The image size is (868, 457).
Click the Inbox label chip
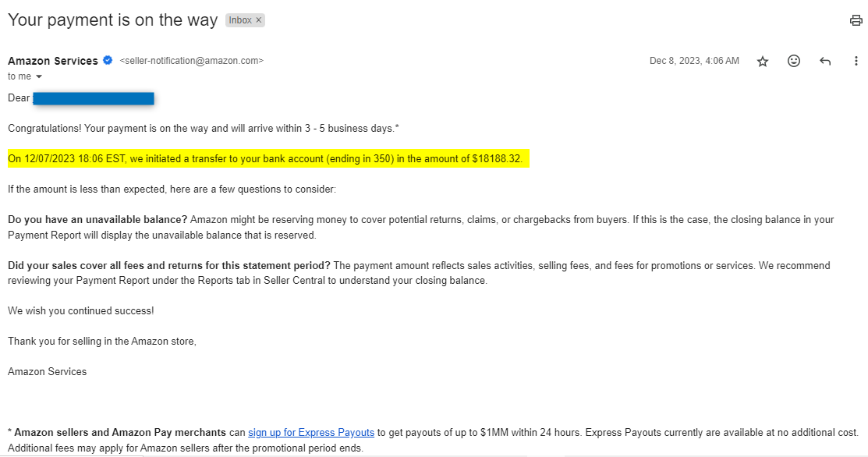click(240, 20)
